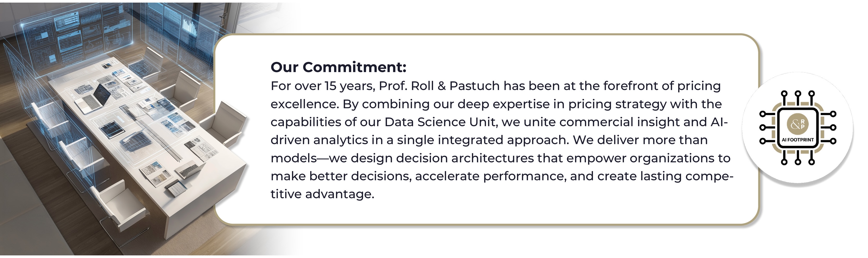Click the chip's bottom connector pins
The image size is (868, 258).
(x=798, y=158)
